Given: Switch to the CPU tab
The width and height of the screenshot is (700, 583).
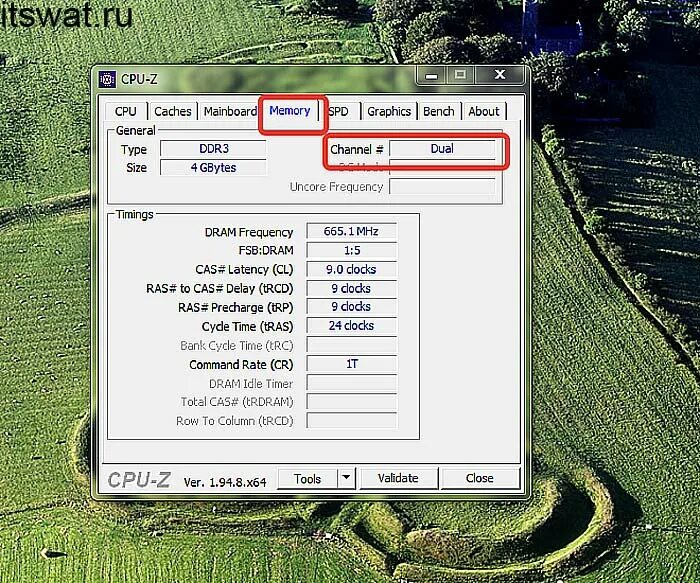Looking at the screenshot, I should point(126,111).
